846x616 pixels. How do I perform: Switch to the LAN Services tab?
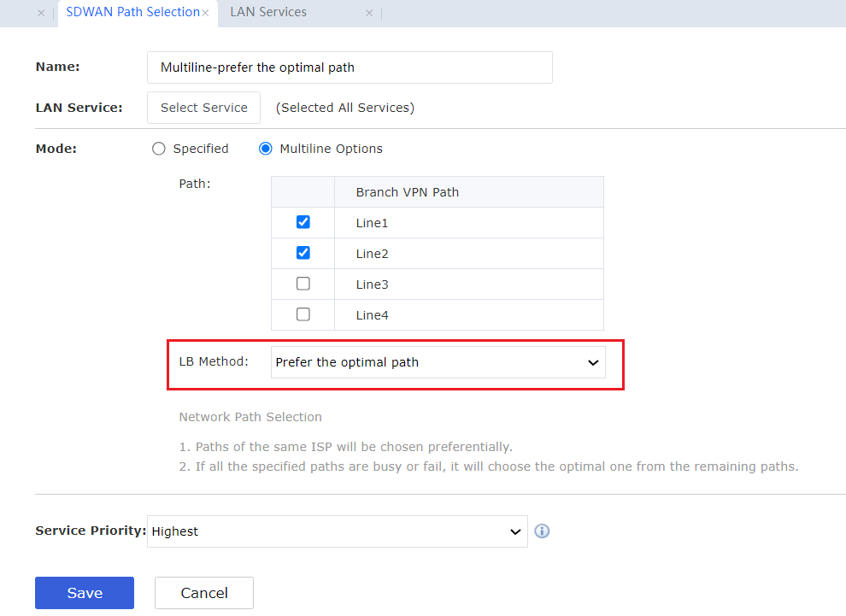coord(268,12)
